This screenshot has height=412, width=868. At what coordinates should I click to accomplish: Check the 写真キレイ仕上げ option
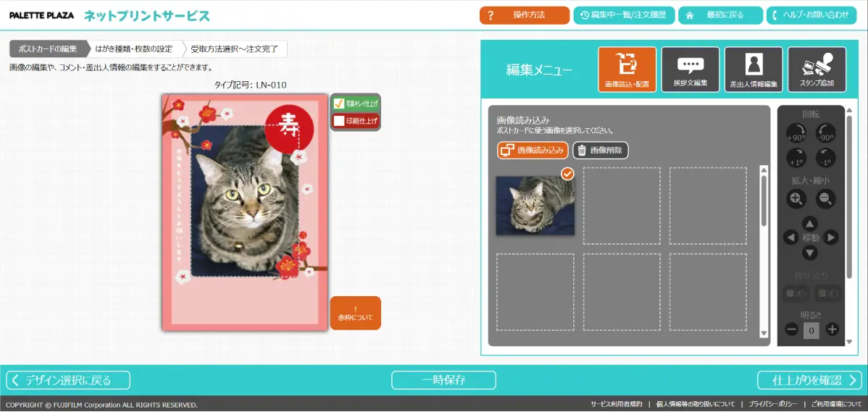(x=338, y=104)
